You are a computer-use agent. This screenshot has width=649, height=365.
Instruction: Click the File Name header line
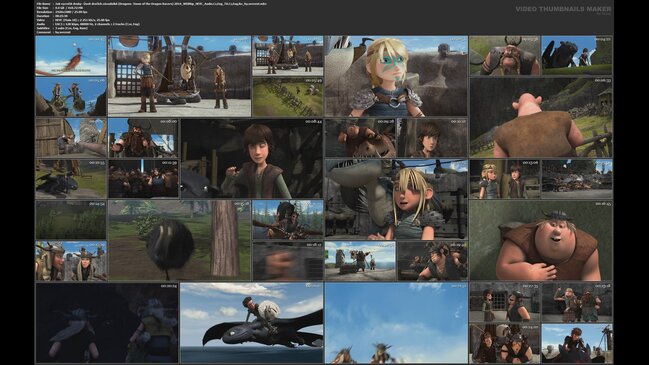tap(151, 4)
